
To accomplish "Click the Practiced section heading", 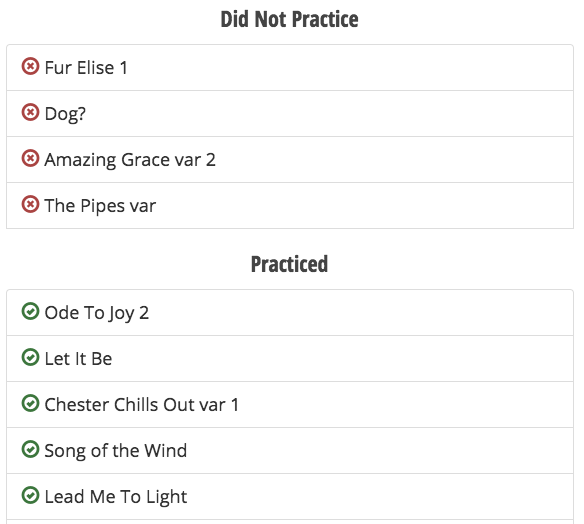I will [x=289, y=264].
